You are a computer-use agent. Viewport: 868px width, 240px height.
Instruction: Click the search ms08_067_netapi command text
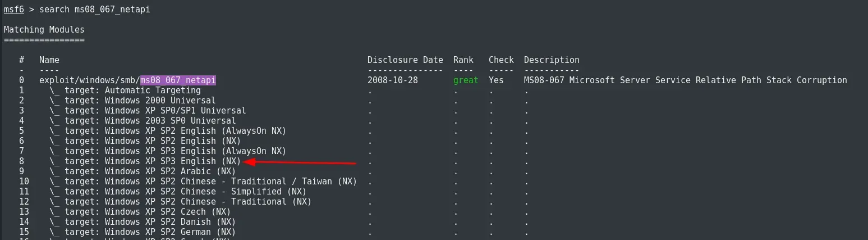pyautogui.click(x=95, y=10)
